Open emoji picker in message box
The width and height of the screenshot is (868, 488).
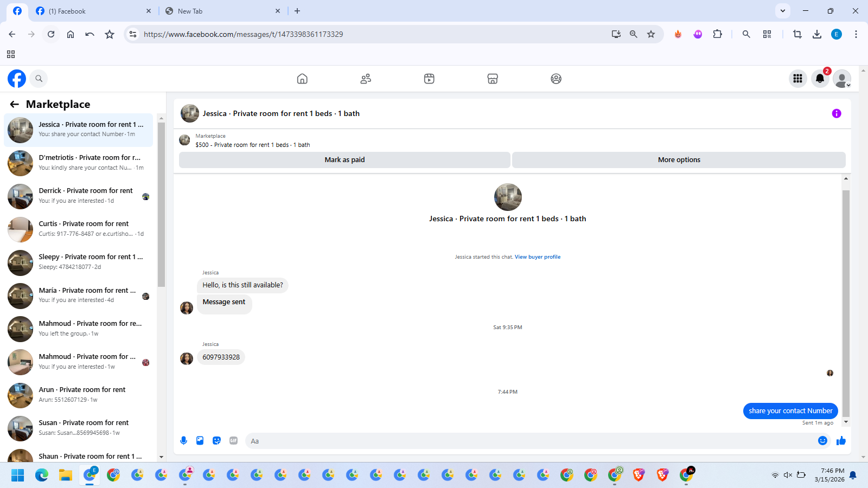coord(822,441)
